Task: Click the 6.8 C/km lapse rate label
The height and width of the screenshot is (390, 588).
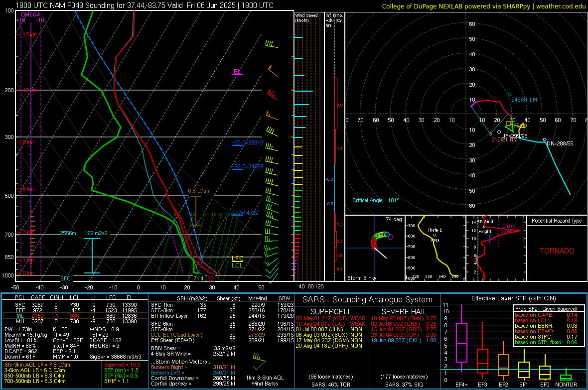Action: [198, 191]
